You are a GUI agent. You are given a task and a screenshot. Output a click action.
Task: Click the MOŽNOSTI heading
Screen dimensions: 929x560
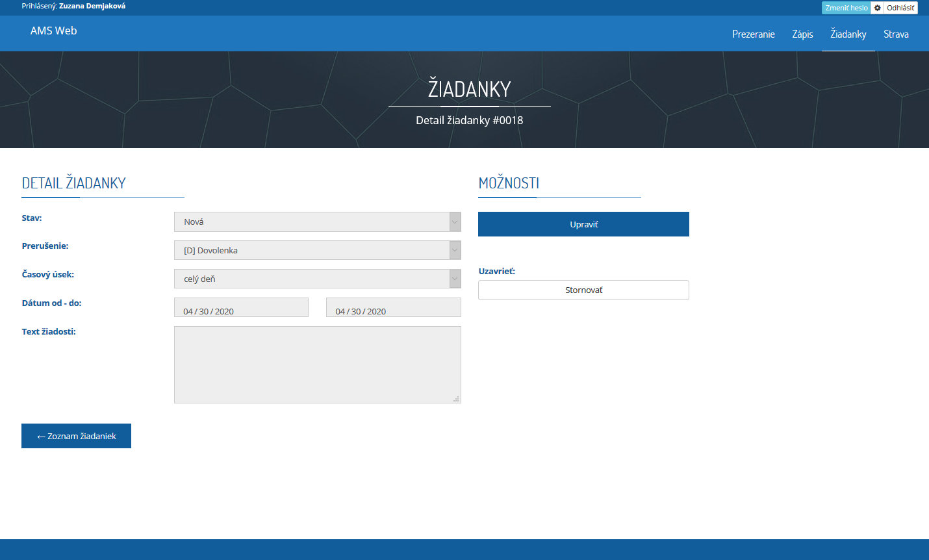[x=509, y=183]
